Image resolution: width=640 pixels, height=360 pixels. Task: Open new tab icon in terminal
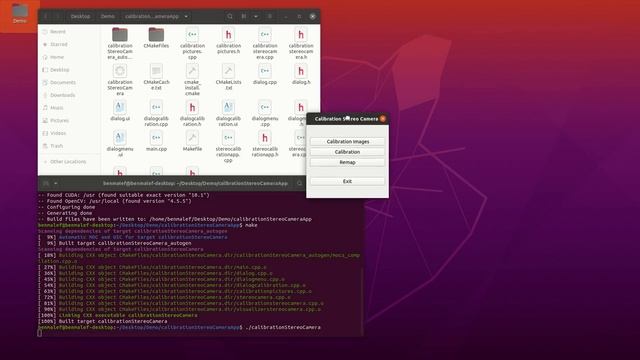[x=46, y=184]
